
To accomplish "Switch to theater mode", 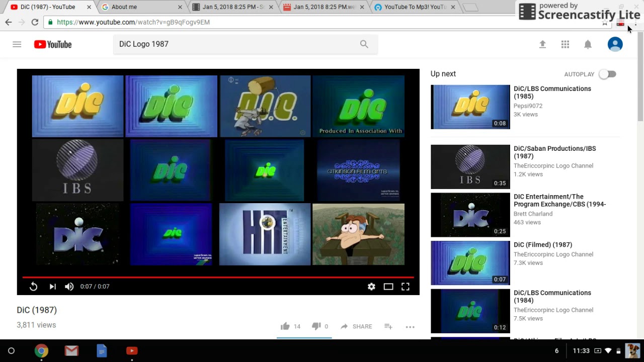I will [388, 287].
